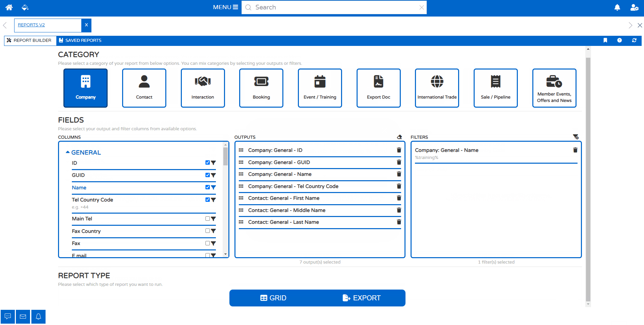
Task: Close the REPORTS V2 tab
Action: [86, 25]
